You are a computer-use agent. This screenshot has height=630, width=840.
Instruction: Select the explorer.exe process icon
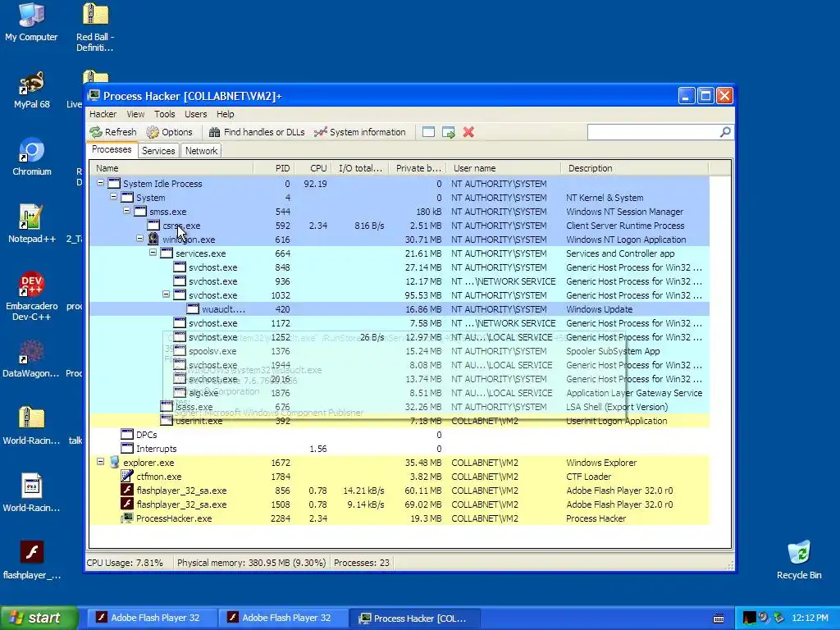click(114, 463)
